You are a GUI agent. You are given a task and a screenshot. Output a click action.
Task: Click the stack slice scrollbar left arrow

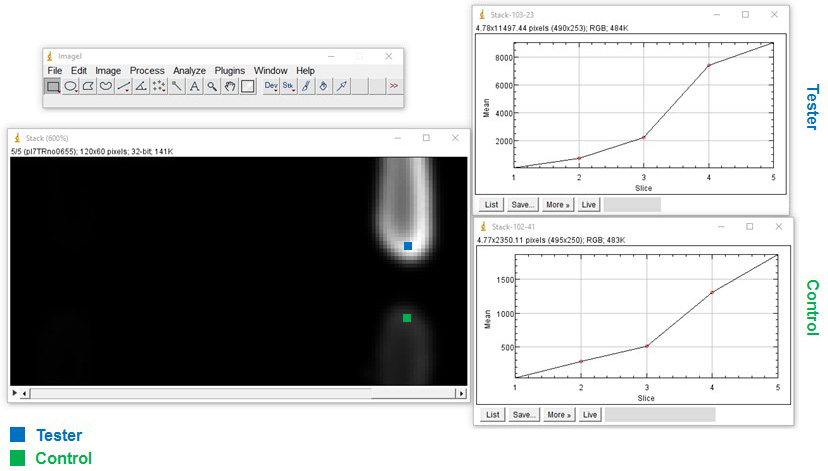(x=25, y=393)
